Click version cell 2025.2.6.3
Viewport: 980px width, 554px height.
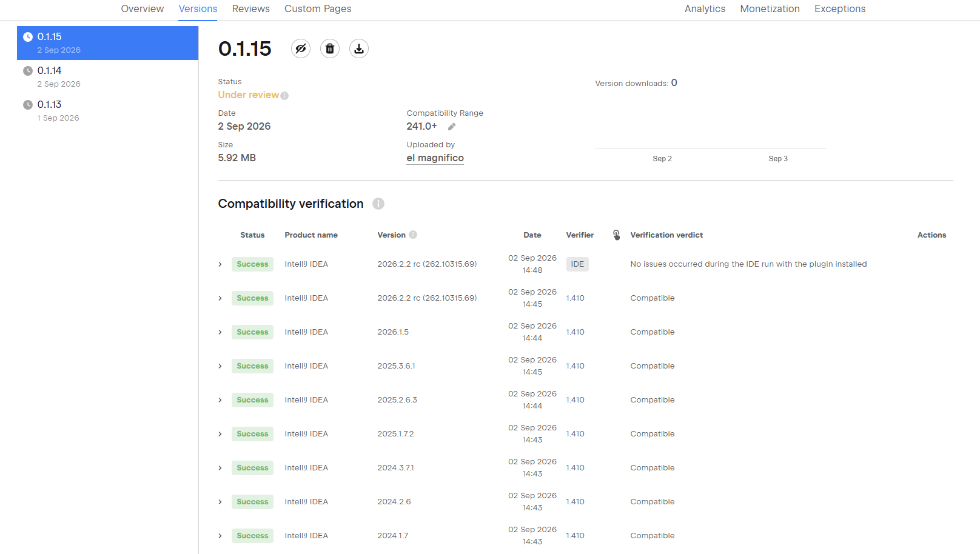397,400
